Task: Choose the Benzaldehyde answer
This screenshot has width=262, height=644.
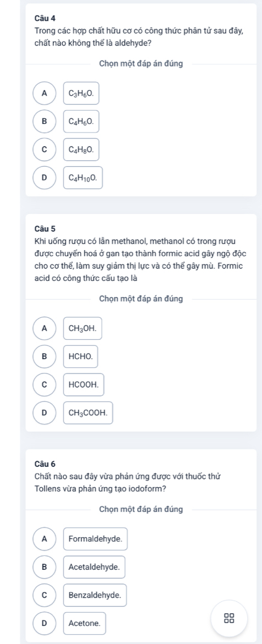Action: pos(95,595)
